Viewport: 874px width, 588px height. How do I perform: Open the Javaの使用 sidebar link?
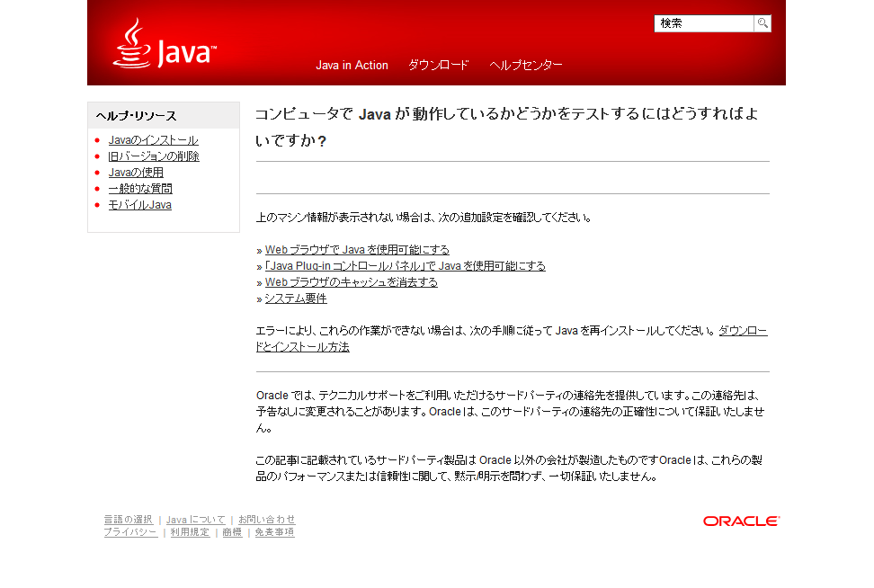coord(136,173)
